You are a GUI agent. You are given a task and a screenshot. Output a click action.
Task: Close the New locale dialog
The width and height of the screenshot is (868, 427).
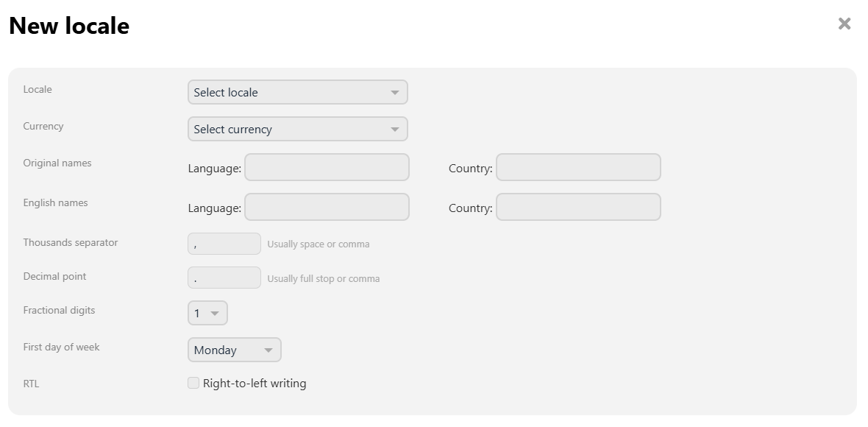pos(844,24)
